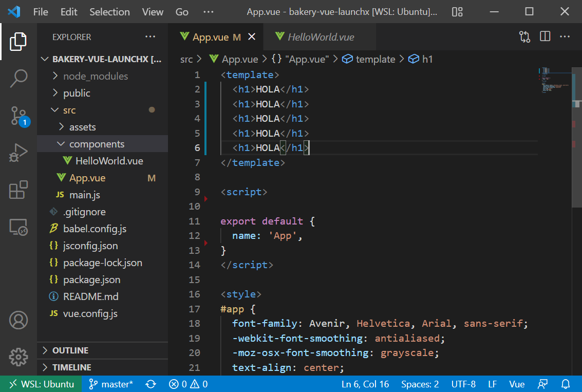This screenshot has height=392, width=582.
Task: Change indentation via Spaces: 2
Action: [420, 384]
